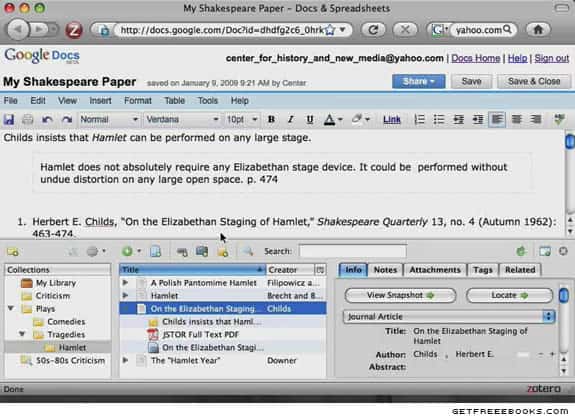Toggle left text alignment button
This screenshot has height=420, width=575.
point(497,120)
